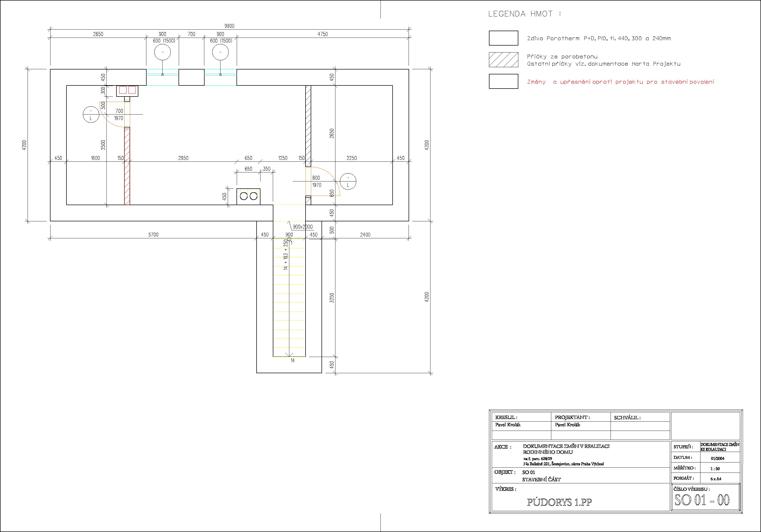Image resolution: width=761 pixels, height=532 pixels.
Task: Click the '800' door width label
Action: (316, 178)
